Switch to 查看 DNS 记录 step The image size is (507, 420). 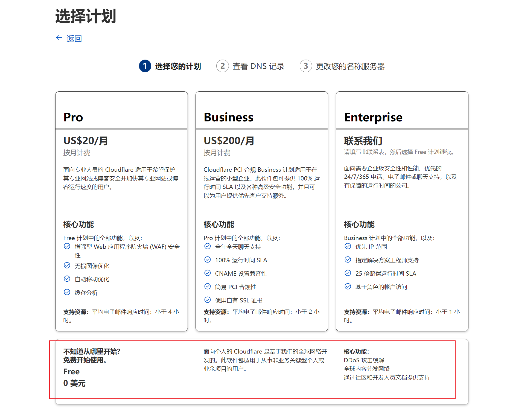258,66
